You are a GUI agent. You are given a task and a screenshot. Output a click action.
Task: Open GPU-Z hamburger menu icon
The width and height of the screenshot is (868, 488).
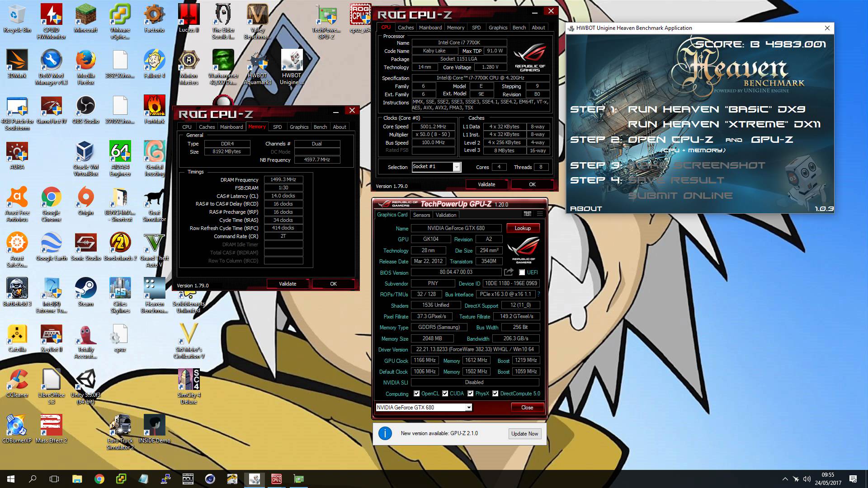(539, 214)
